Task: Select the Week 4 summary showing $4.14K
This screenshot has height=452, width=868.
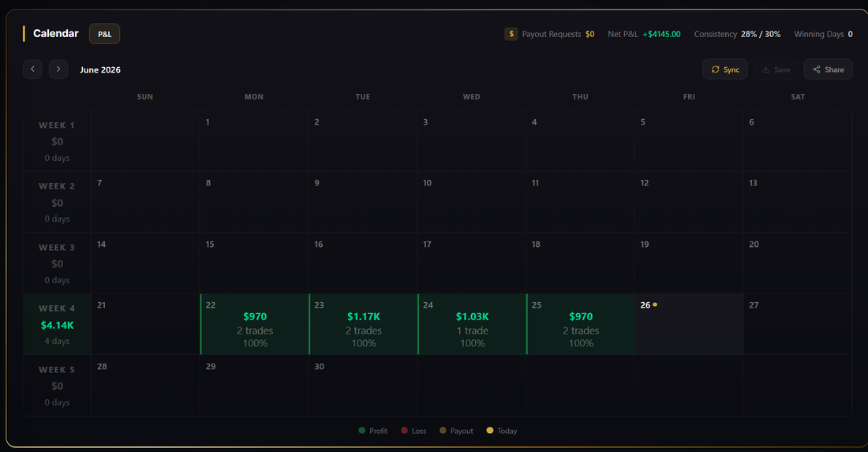Action: pos(57,324)
